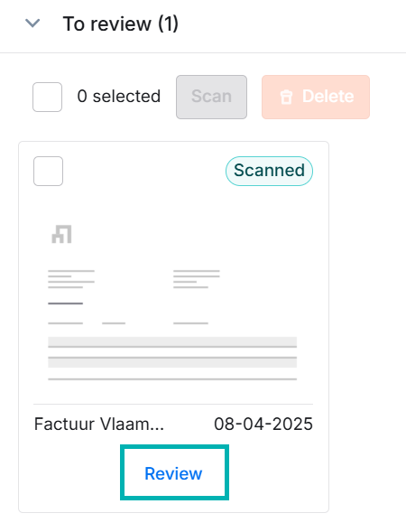Click the Delete button
The height and width of the screenshot is (532, 406).
tap(316, 97)
